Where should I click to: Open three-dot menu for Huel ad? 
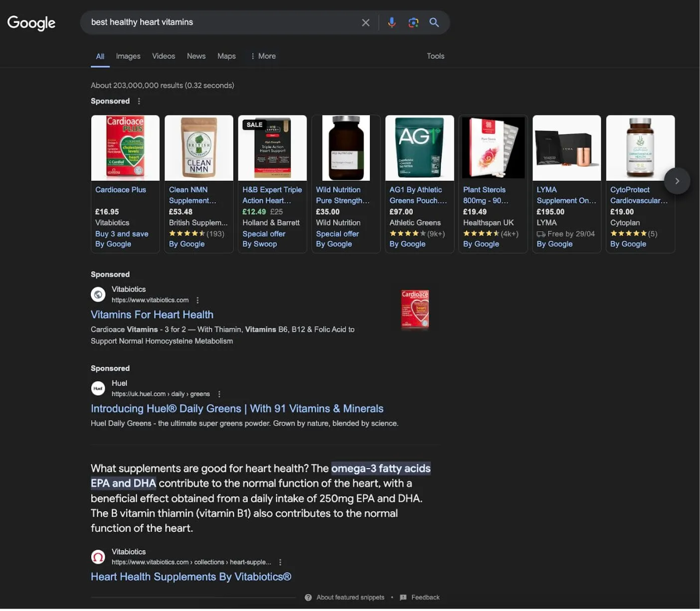[x=219, y=394]
